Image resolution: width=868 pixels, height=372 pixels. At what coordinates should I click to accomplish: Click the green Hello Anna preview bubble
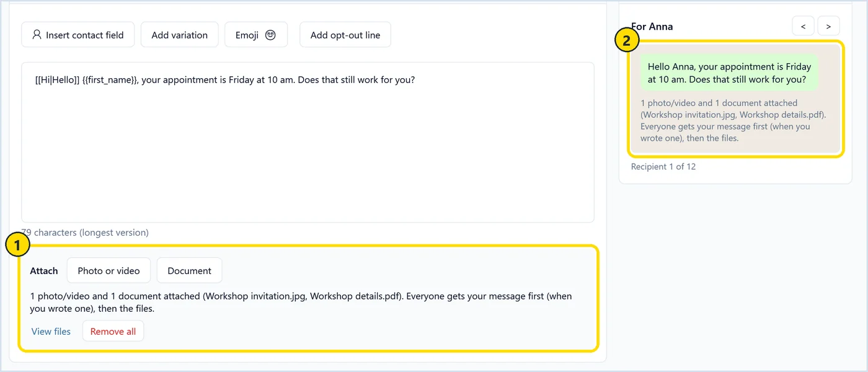(729, 73)
